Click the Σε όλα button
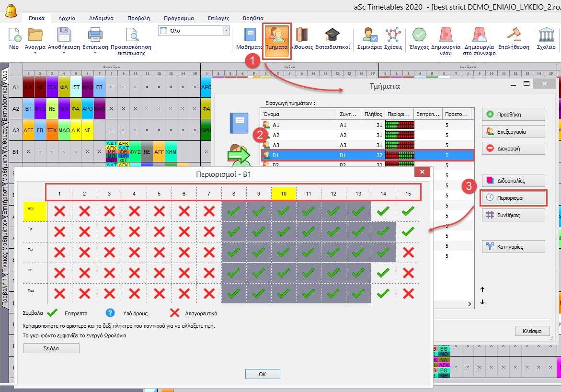Viewport: 561px width, 392px height. pyautogui.click(x=51, y=348)
